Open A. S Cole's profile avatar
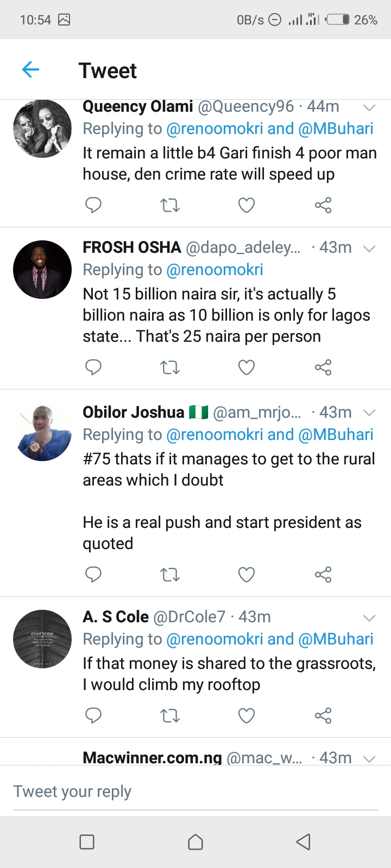This screenshot has width=391, height=868. tap(42, 639)
